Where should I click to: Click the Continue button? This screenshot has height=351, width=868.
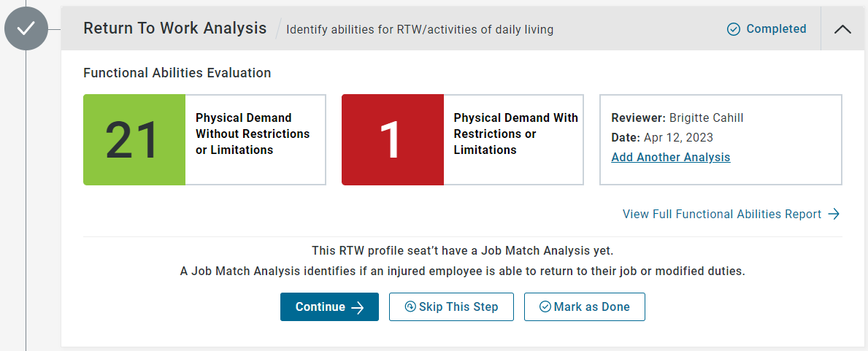[329, 306]
